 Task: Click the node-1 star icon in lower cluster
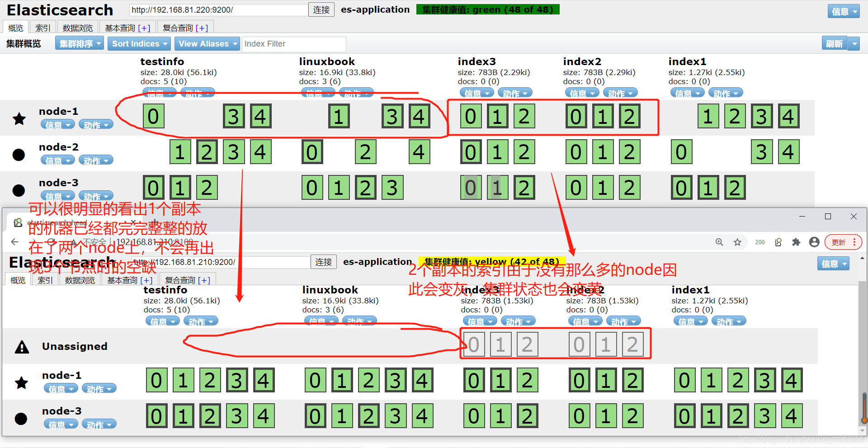(x=21, y=383)
